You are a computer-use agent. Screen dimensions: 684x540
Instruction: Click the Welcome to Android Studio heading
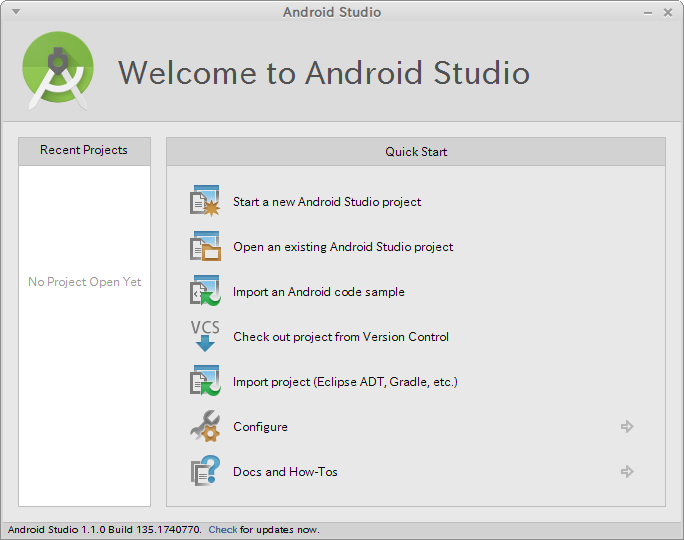pos(324,72)
